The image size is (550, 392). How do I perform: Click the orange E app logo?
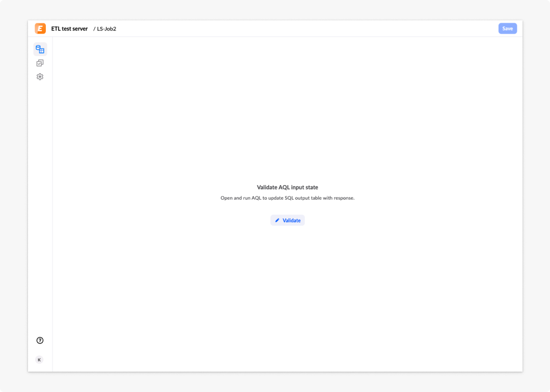(40, 29)
